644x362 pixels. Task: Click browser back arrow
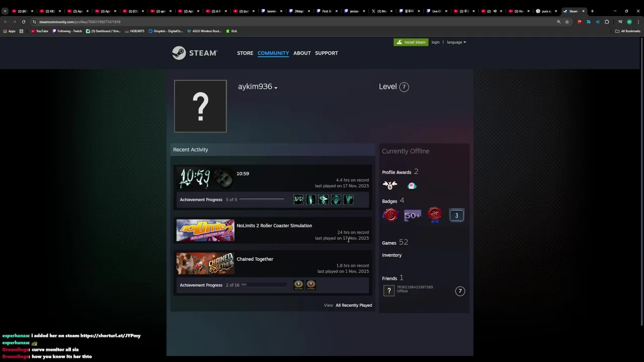coord(5,22)
